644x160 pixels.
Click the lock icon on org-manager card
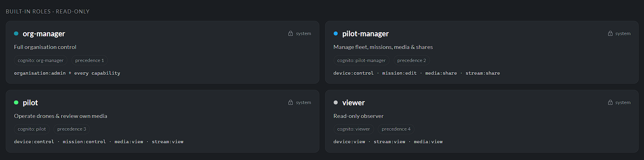290,33
